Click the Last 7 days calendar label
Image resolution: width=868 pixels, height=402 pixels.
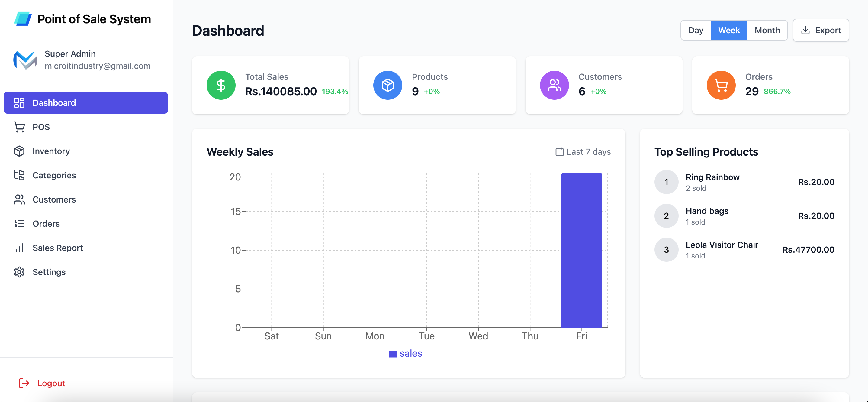point(583,152)
